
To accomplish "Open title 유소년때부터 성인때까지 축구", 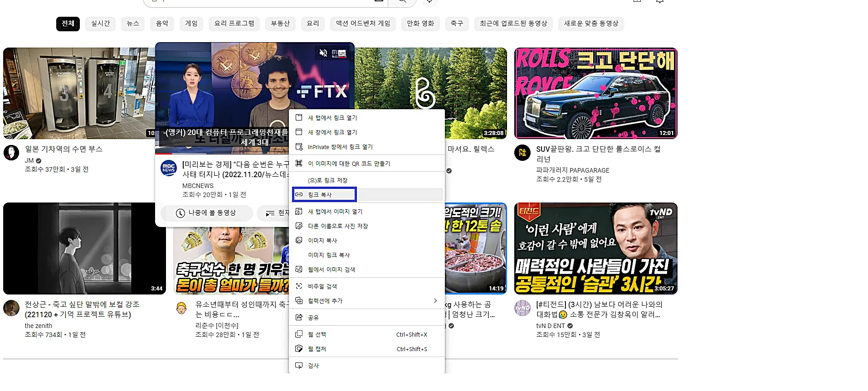I will [x=242, y=309].
